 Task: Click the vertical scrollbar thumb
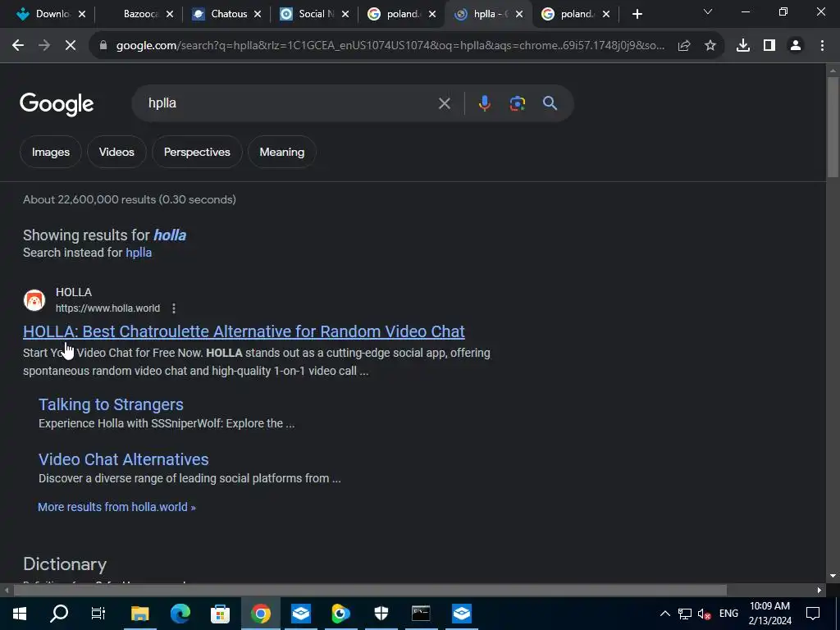tap(833, 127)
